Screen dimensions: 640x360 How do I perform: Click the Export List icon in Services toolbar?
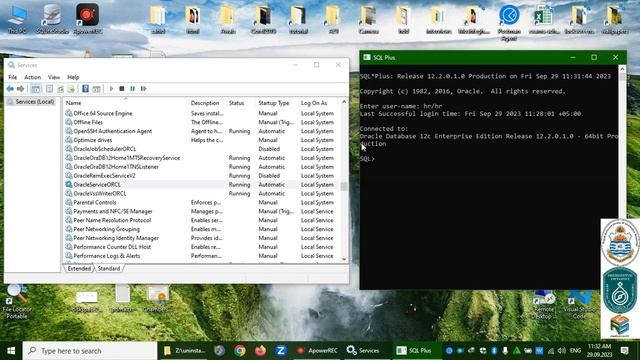click(x=71, y=89)
